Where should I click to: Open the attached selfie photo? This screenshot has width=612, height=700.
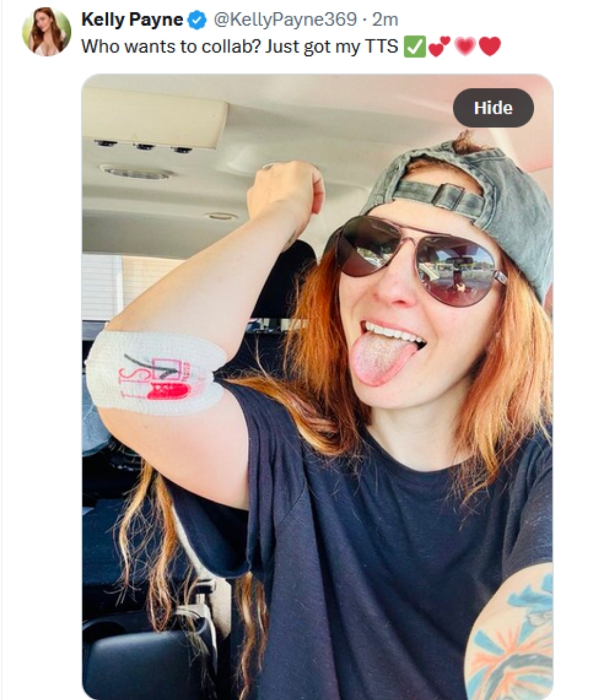pos(318,387)
